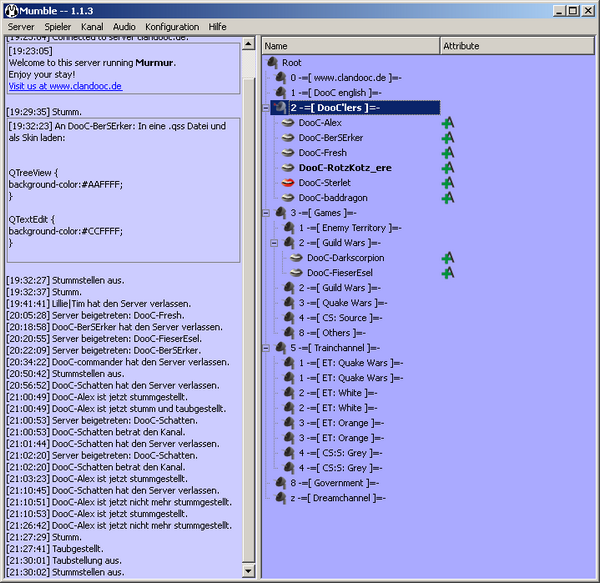The height and width of the screenshot is (583, 600).
Task: Select the 1 DooC english channel
Action: (x=336, y=93)
